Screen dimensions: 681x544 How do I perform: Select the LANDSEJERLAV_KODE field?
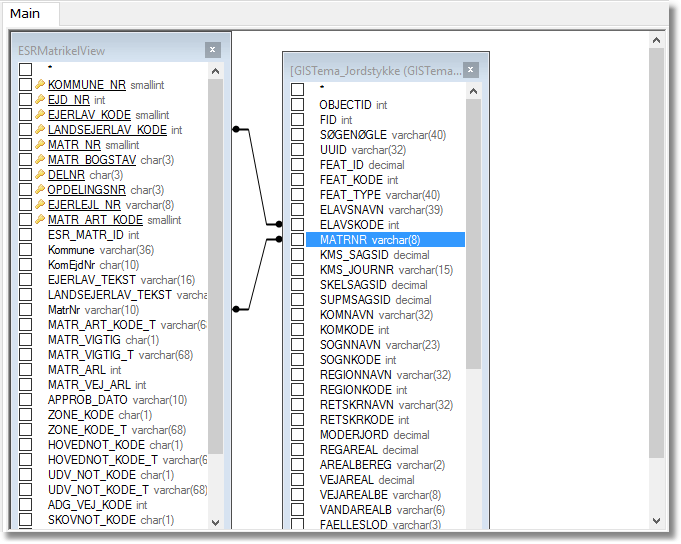pyautogui.click(x=107, y=130)
